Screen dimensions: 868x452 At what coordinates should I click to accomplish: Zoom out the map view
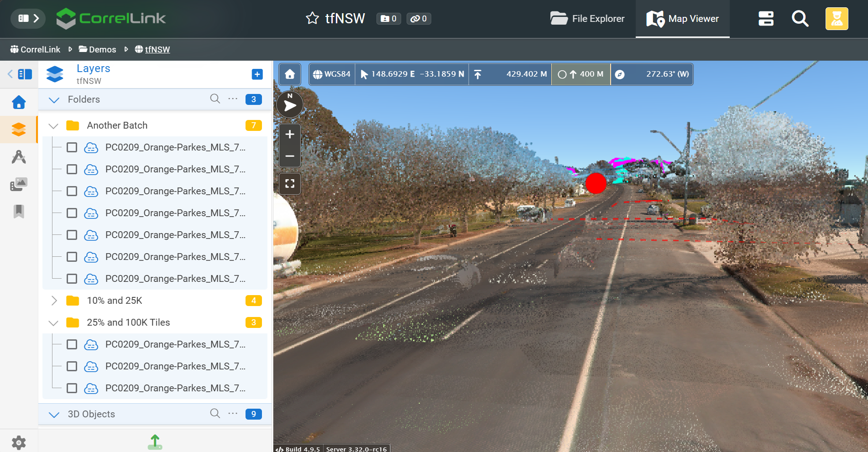(x=290, y=156)
